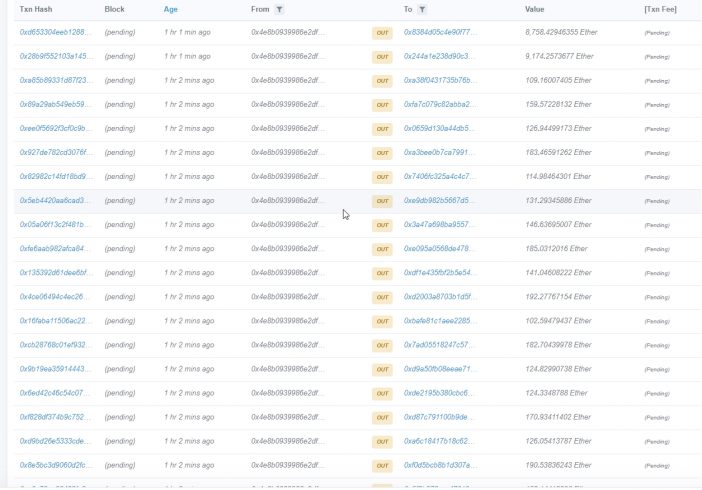The width and height of the screenshot is (702, 490).
Task: Click the [Txn Fee] column header
Action: click(x=660, y=9)
